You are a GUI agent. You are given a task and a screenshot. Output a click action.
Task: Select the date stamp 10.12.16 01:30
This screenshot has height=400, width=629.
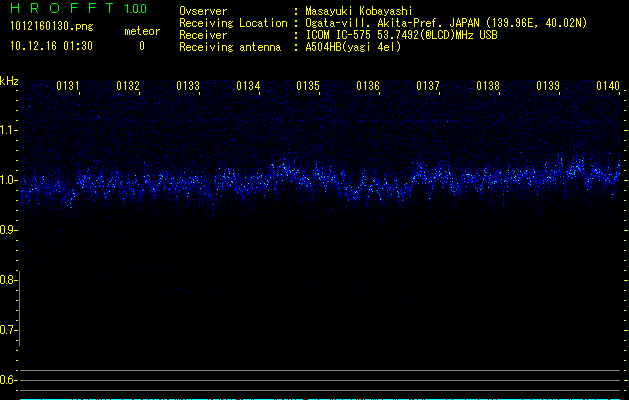point(52,46)
